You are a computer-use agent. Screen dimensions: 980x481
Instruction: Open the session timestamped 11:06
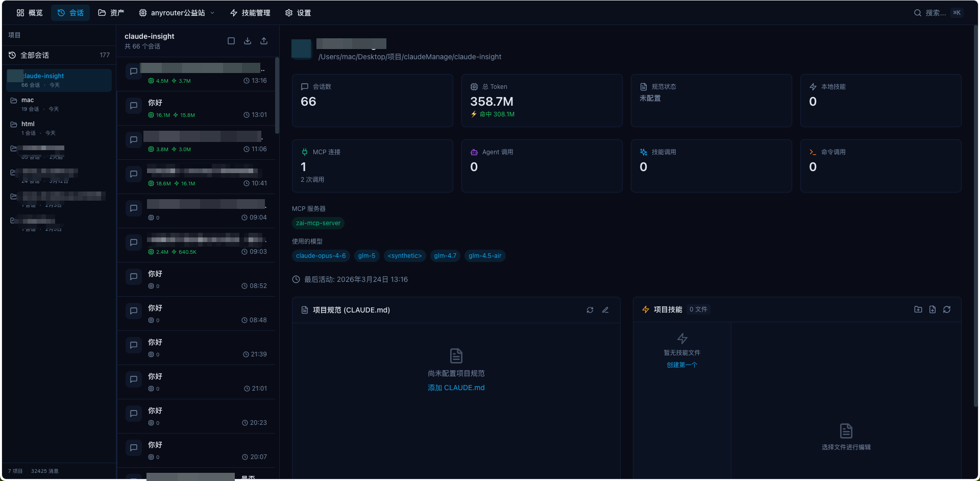pos(196,142)
